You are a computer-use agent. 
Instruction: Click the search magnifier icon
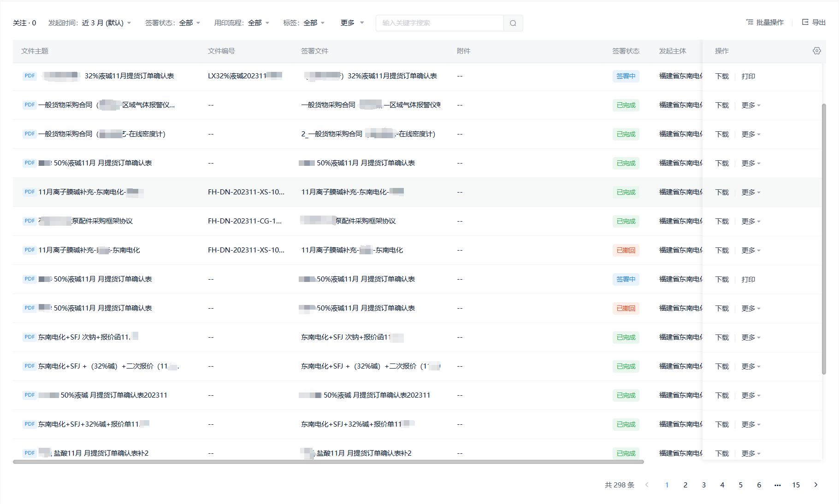[513, 23]
